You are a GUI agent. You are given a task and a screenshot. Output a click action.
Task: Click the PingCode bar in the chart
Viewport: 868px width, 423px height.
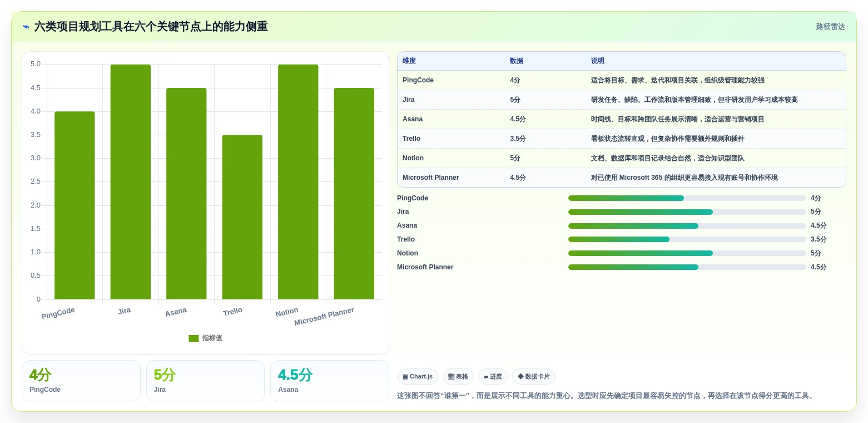click(x=75, y=205)
